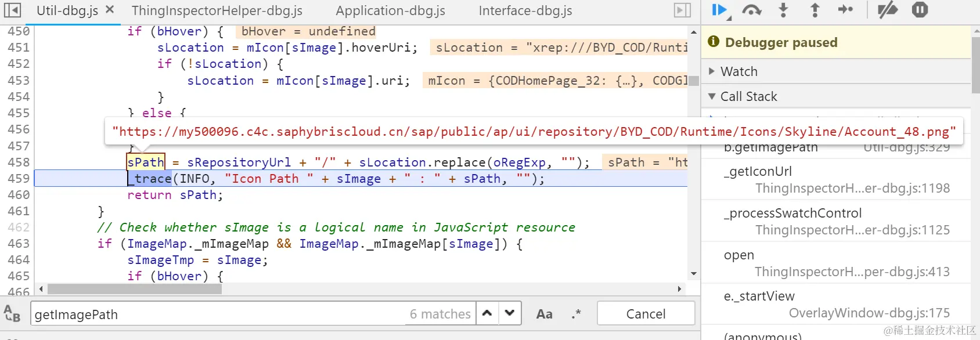Collapse the Call Stack section

pos(836,96)
